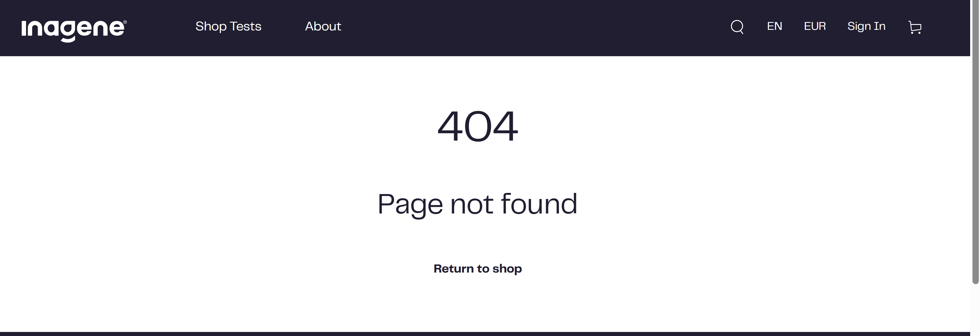
Task: Expand the EN language selector
Action: 774,26
